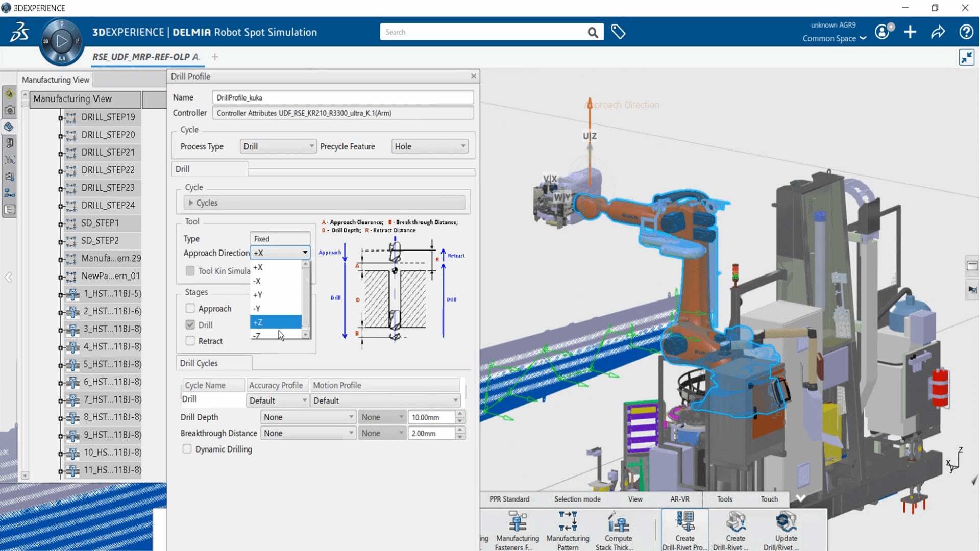980x551 pixels.
Task: Switch to Selection mode tab
Action: click(577, 499)
